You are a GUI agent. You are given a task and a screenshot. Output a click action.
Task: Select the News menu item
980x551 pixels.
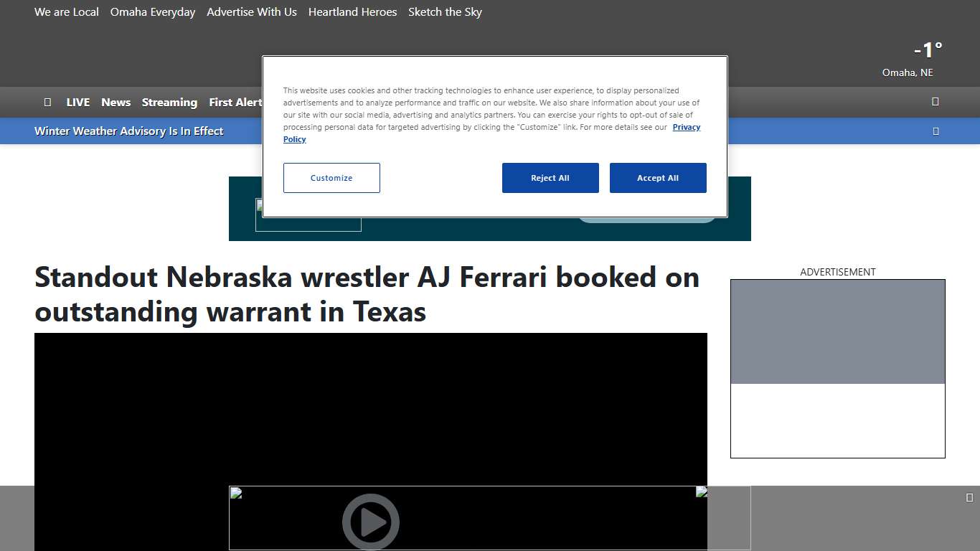(116, 102)
